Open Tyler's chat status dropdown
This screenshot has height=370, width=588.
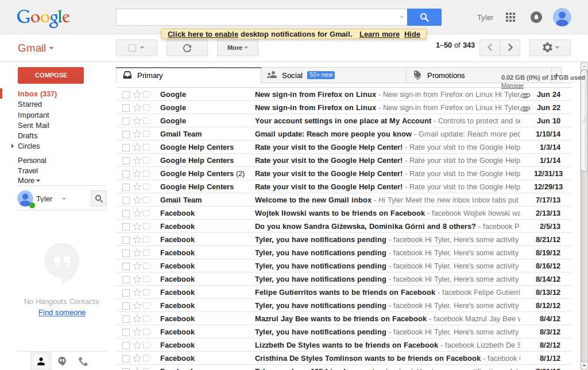coord(64,199)
